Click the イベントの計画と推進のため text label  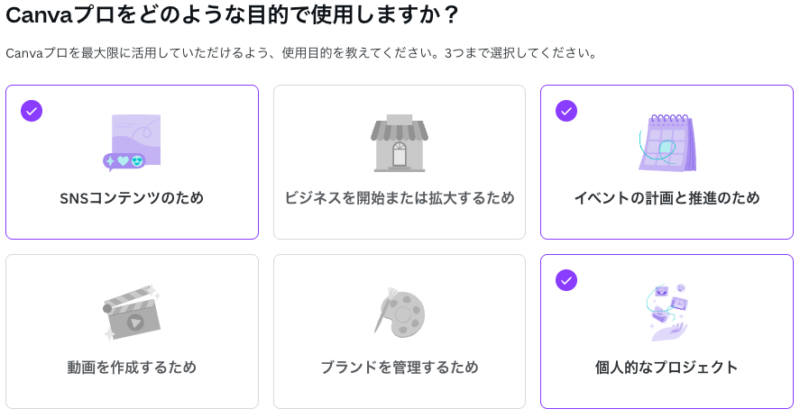tap(667, 198)
